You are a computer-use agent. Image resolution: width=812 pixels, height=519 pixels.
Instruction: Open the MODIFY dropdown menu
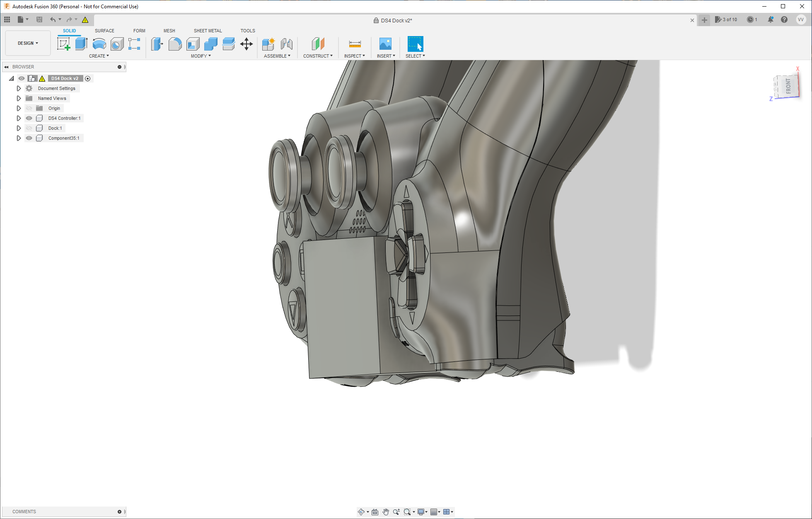coord(201,56)
